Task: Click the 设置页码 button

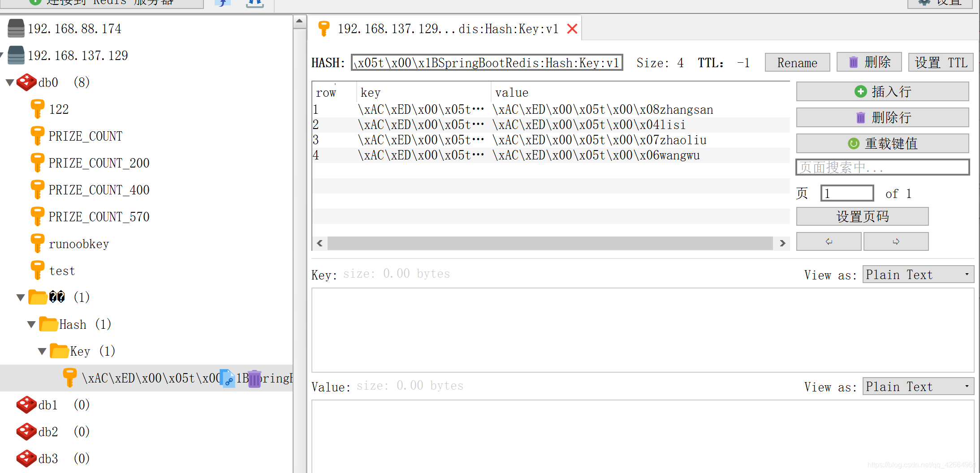Action: 862,216
